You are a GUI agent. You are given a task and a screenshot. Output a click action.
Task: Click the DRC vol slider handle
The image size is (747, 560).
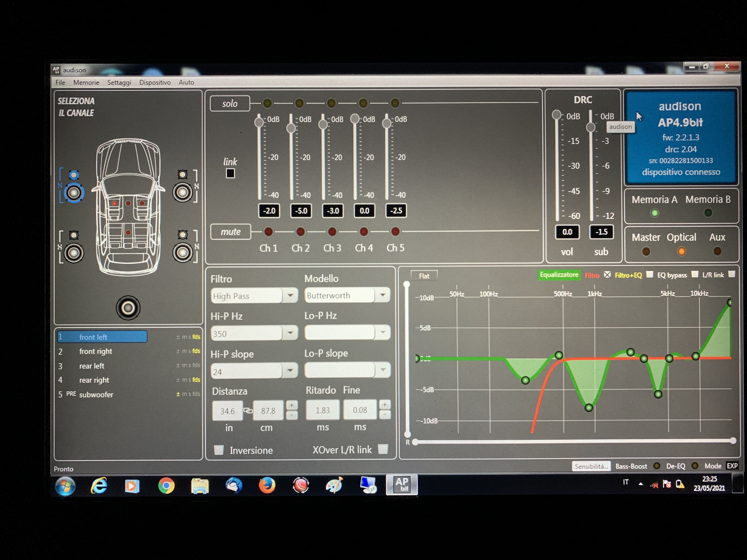pyautogui.click(x=557, y=115)
